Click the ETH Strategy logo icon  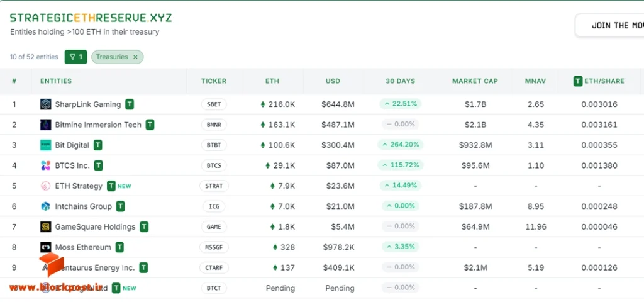(45, 186)
